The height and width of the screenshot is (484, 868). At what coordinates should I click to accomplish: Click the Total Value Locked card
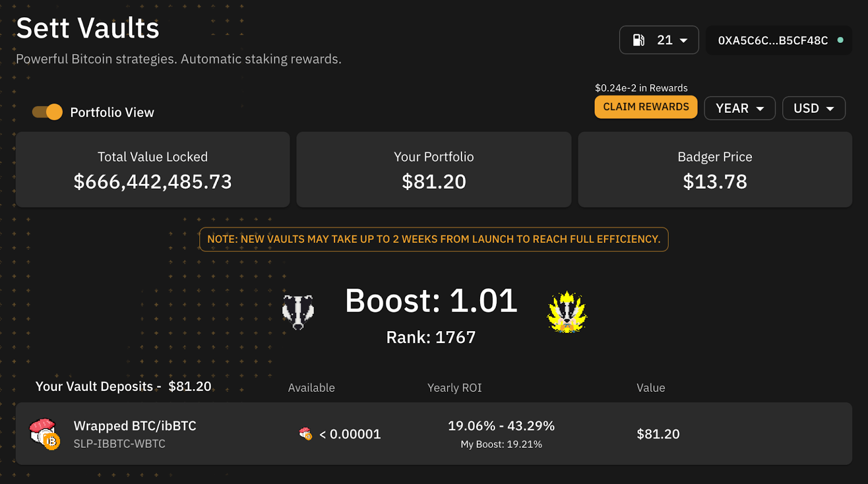click(152, 170)
